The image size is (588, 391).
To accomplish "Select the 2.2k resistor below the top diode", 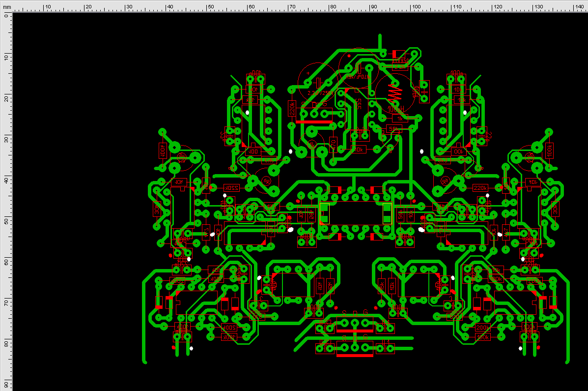I will click(400, 67).
